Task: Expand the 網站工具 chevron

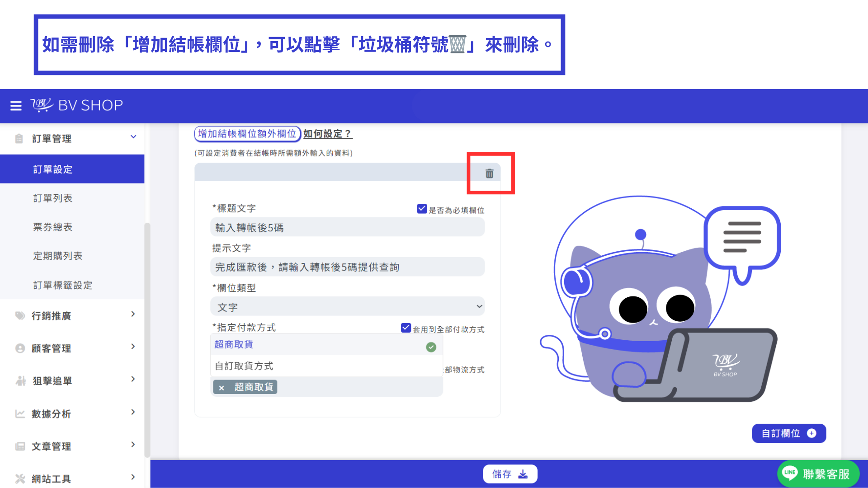Action: pos(133,477)
